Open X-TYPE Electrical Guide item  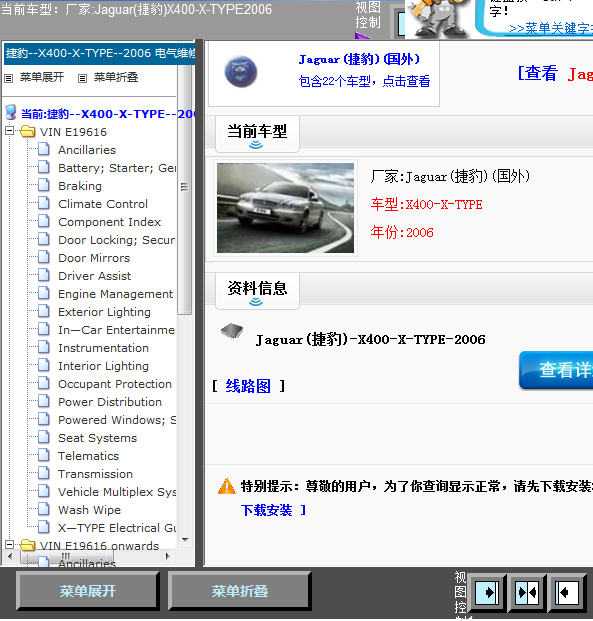pos(117,528)
